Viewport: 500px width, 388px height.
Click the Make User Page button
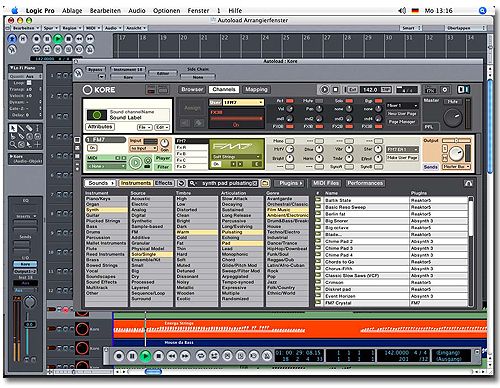click(402, 158)
